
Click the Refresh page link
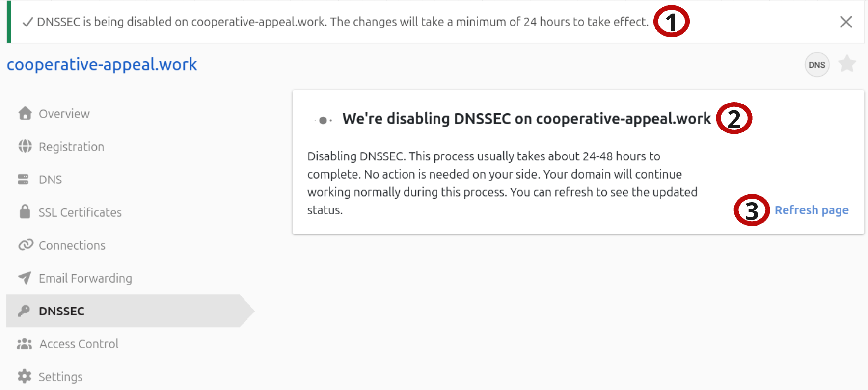812,210
